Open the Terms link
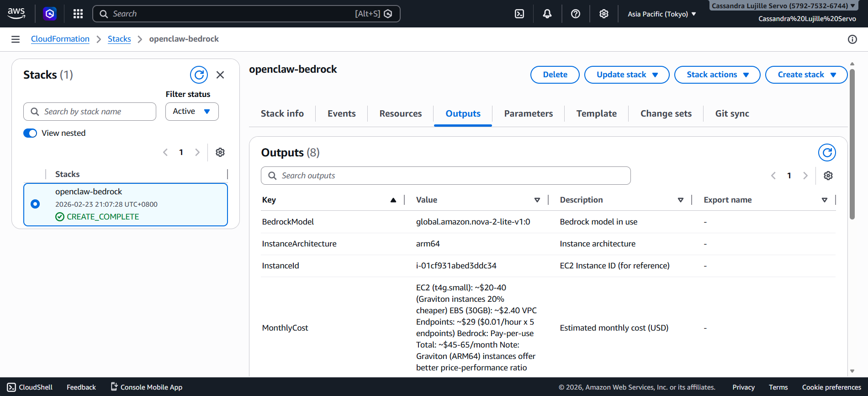The image size is (868, 396). click(x=778, y=387)
